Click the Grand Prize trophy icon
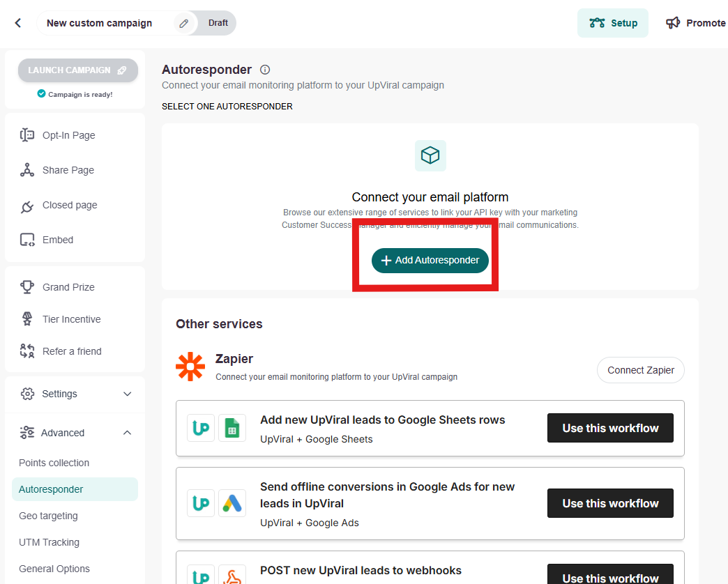The image size is (728, 584). tap(27, 287)
